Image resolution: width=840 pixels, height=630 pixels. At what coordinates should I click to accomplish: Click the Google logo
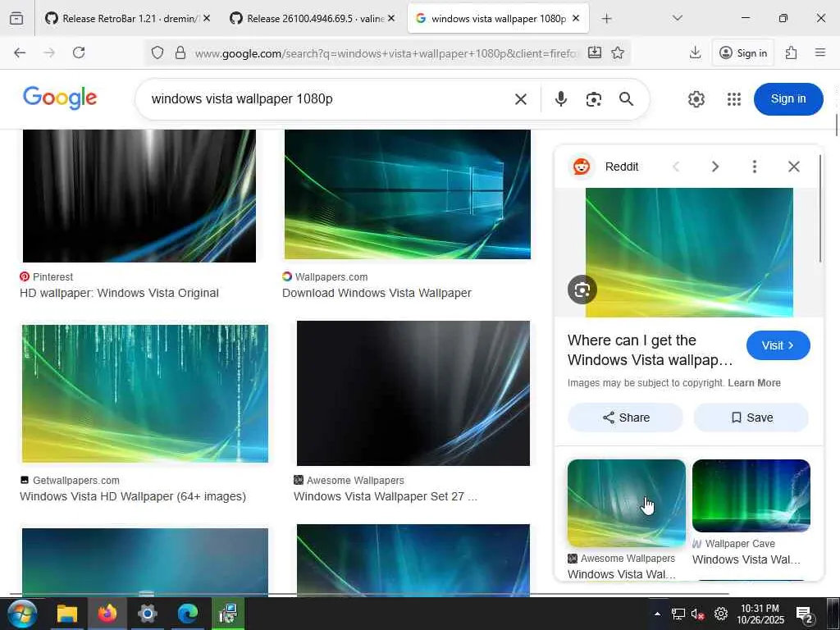click(59, 98)
